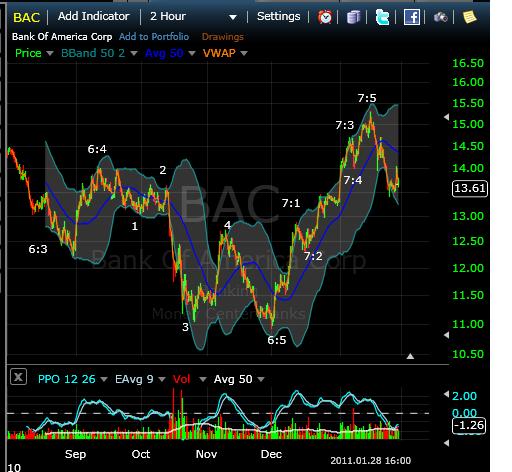The width and height of the screenshot is (512, 472).
Task: Click the red Vol label
Action: tap(181, 379)
